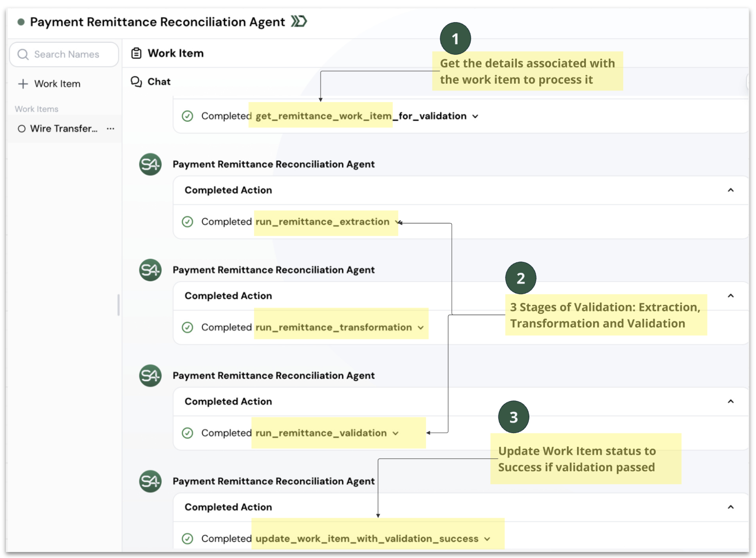Click the check icon beside get_remittance_work_item_for_validation

[187, 116]
